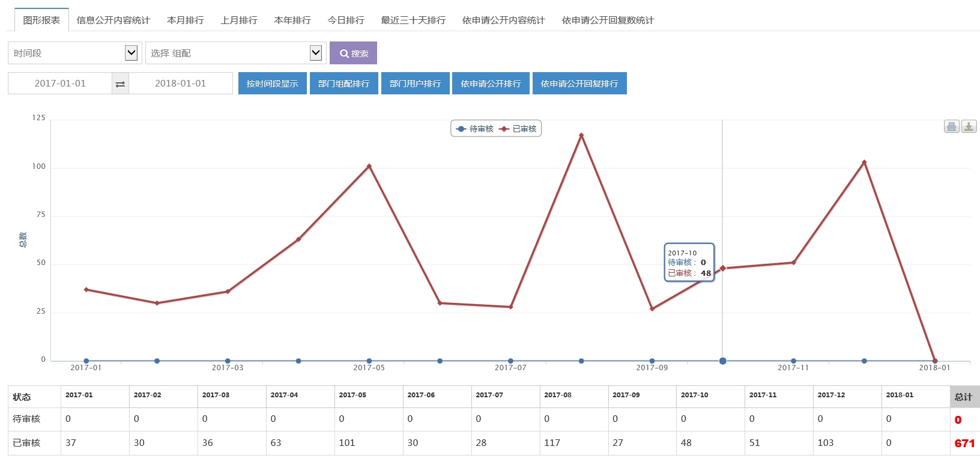Screen dimensions: 980x467
Task: Click table header 2017-10
Action: tap(695, 395)
